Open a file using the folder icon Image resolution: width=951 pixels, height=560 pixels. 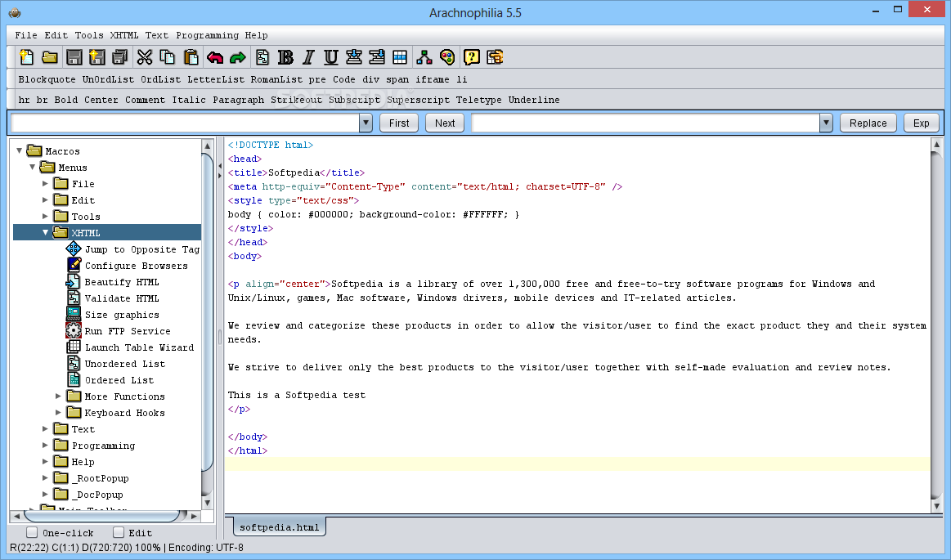[50, 57]
